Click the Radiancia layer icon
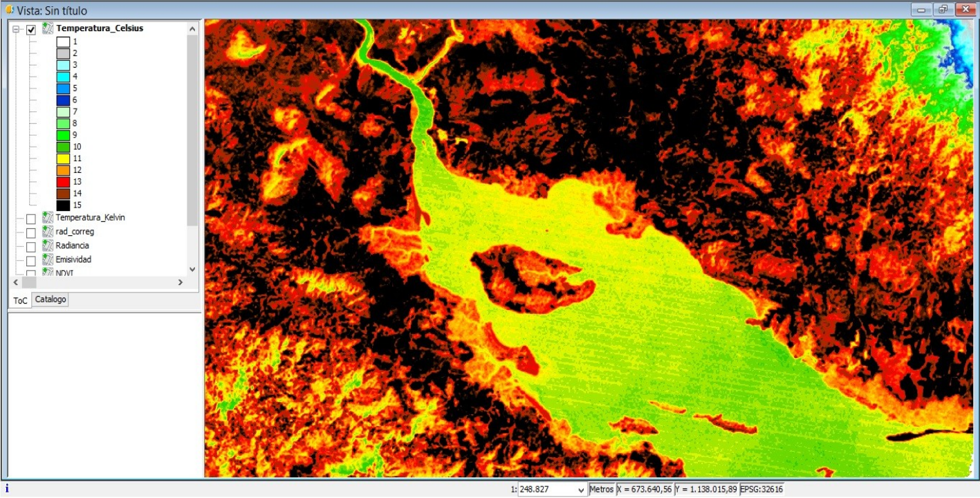The height and width of the screenshot is (498, 980). point(47,246)
